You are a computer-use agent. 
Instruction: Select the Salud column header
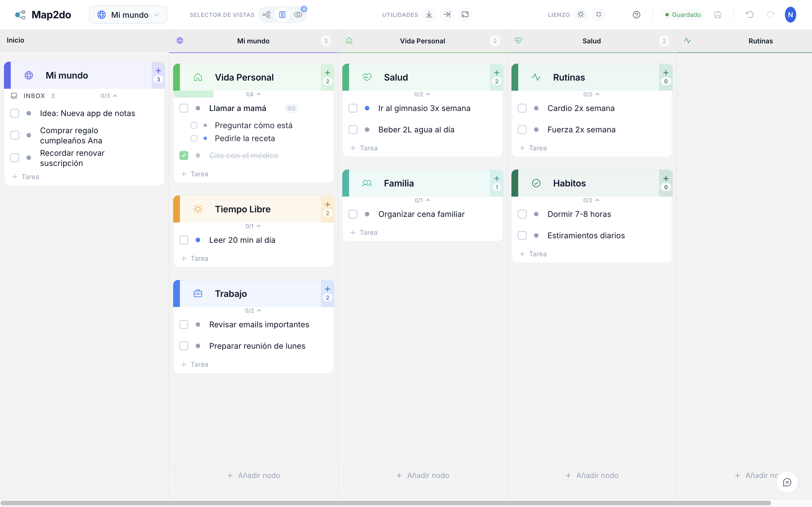click(x=591, y=41)
